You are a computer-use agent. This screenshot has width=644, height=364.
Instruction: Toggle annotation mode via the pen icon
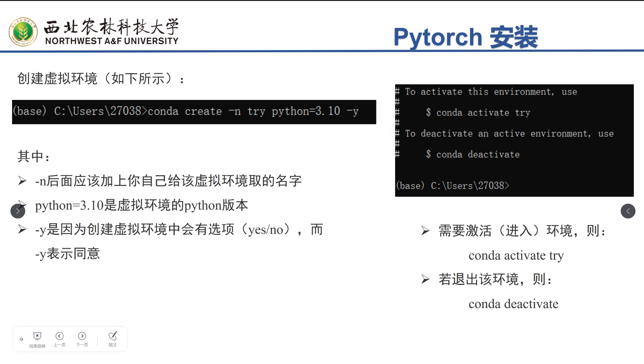pyautogui.click(x=112, y=336)
